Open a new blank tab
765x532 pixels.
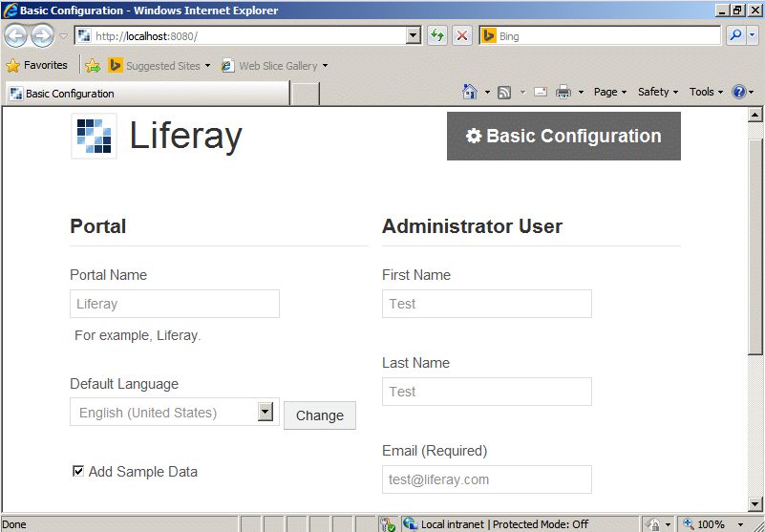coord(305,94)
